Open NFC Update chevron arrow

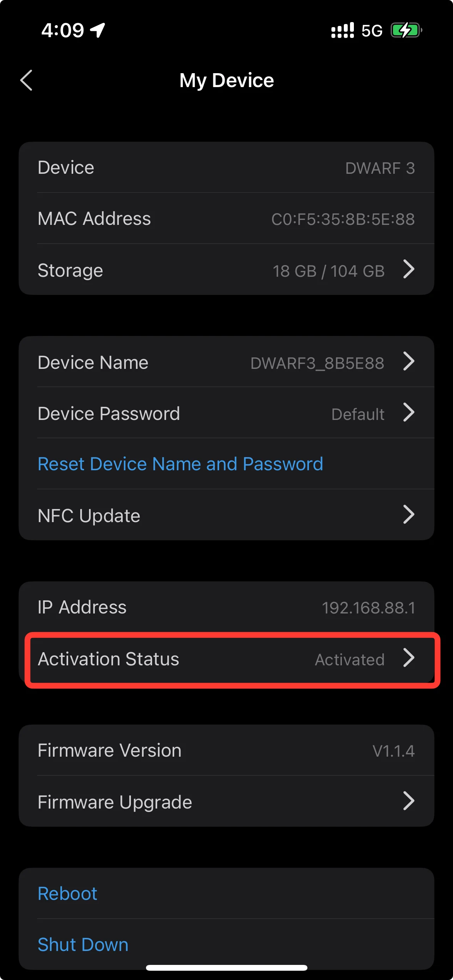click(x=409, y=515)
